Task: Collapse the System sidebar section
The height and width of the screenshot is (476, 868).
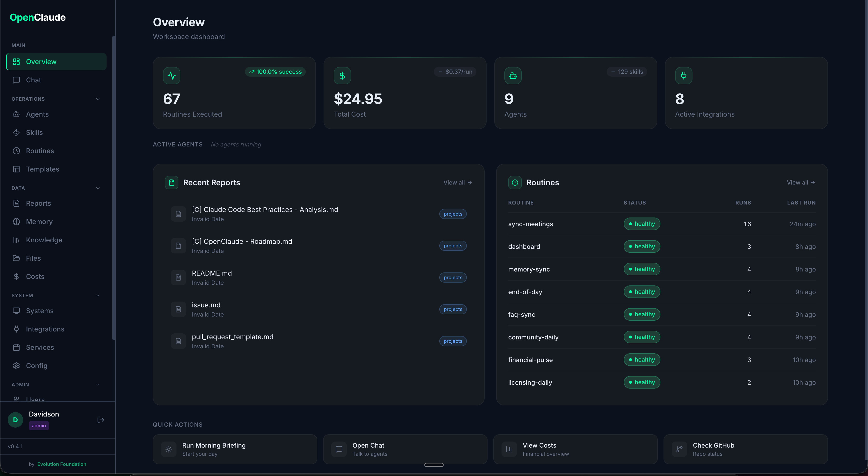Action: tap(98, 296)
